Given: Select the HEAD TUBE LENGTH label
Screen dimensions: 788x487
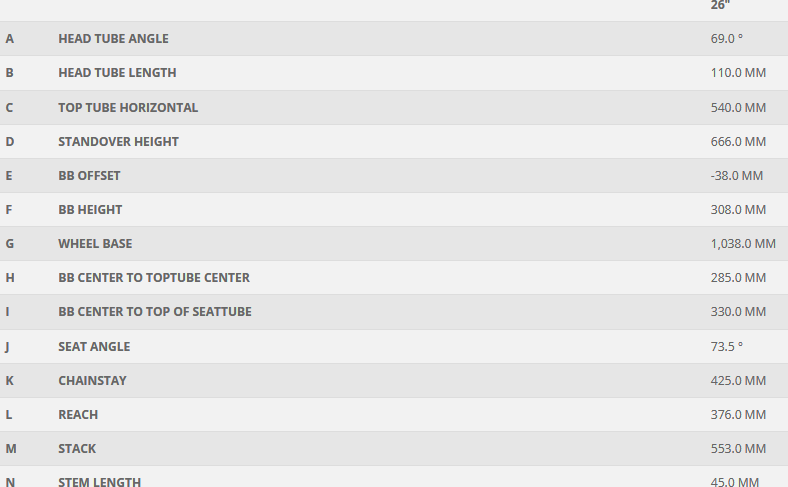Looking at the screenshot, I should 117,73.
